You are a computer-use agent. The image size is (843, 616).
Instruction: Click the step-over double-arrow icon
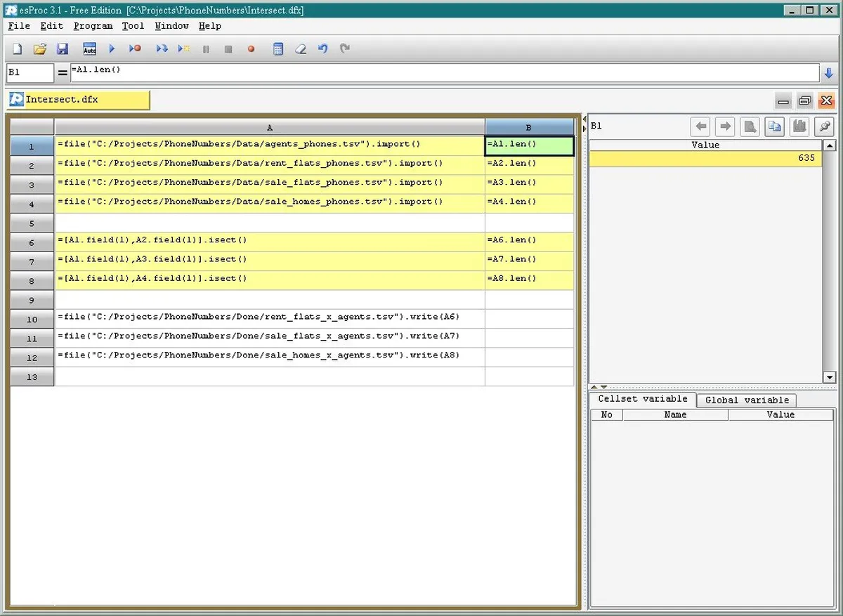[x=162, y=49]
